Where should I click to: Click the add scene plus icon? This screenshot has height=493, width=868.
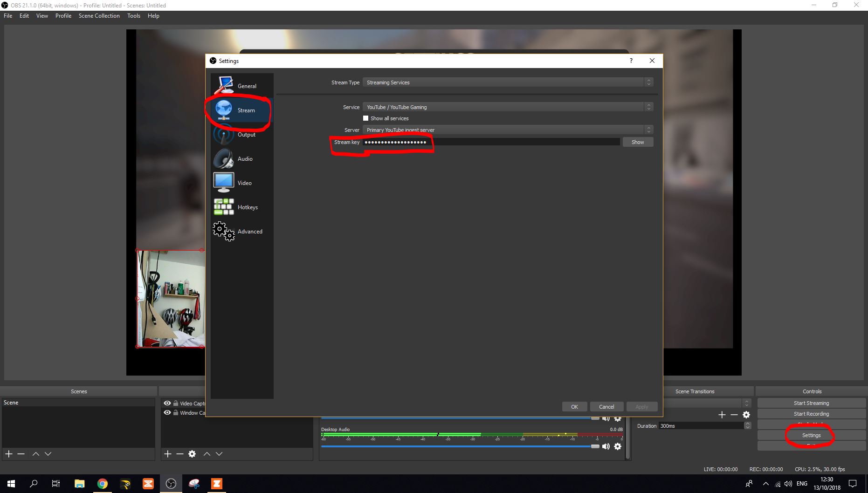pyautogui.click(x=9, y=454)
